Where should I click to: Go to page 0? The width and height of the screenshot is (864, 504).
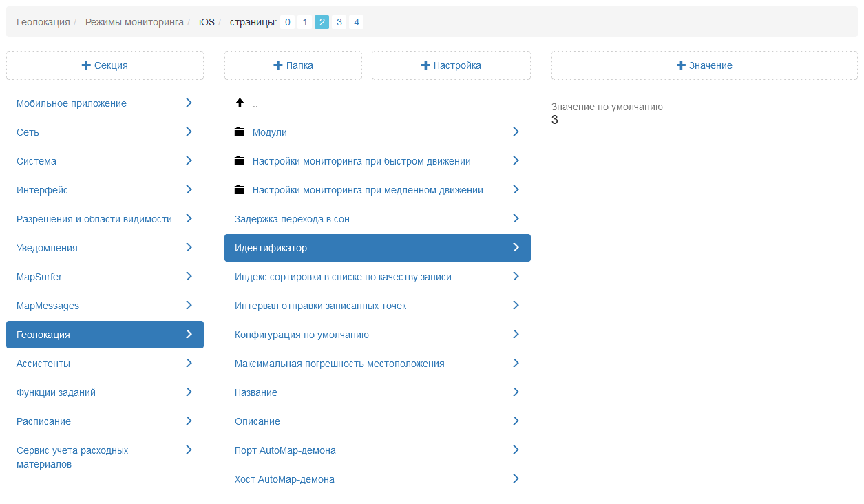[x=288, y=22]
